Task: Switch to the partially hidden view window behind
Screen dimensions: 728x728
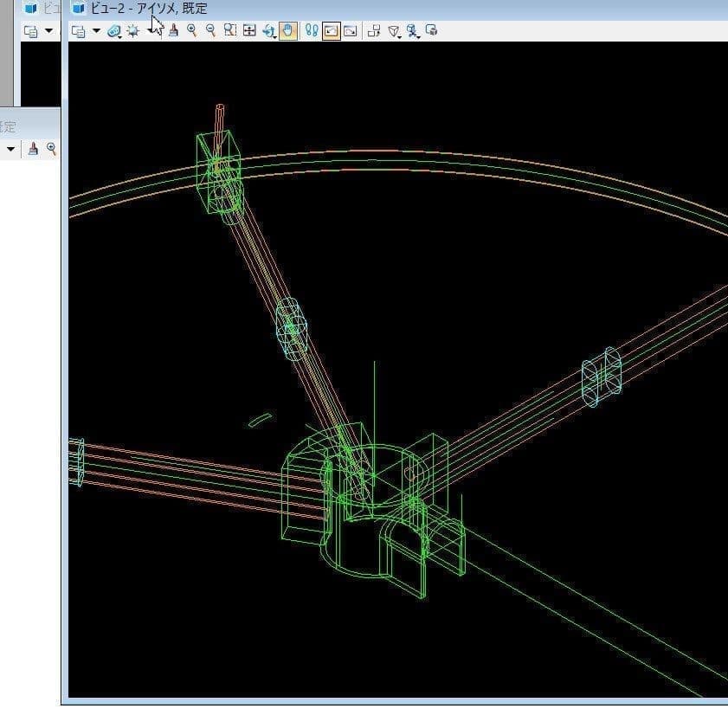Action: [x=35, y=8]
